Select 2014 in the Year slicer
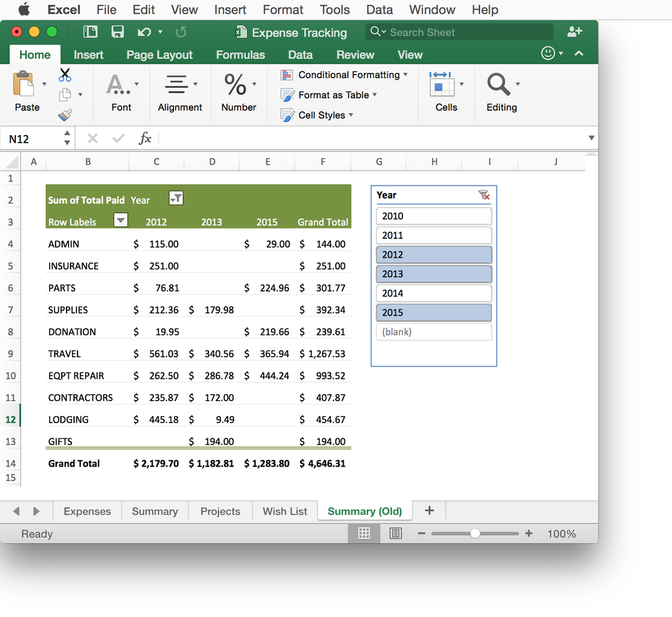672x617 pixels. [433, 293]
